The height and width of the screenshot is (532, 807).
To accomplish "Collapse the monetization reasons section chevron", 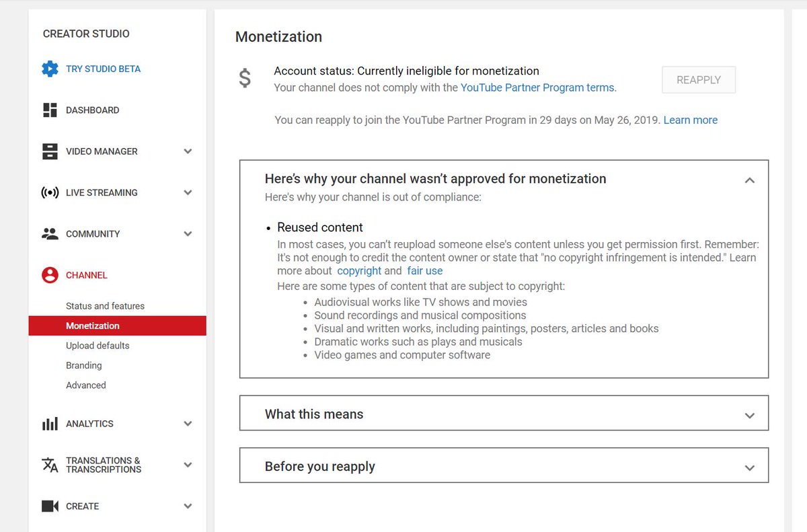I will pyautogui.click(x=750, y=180).
